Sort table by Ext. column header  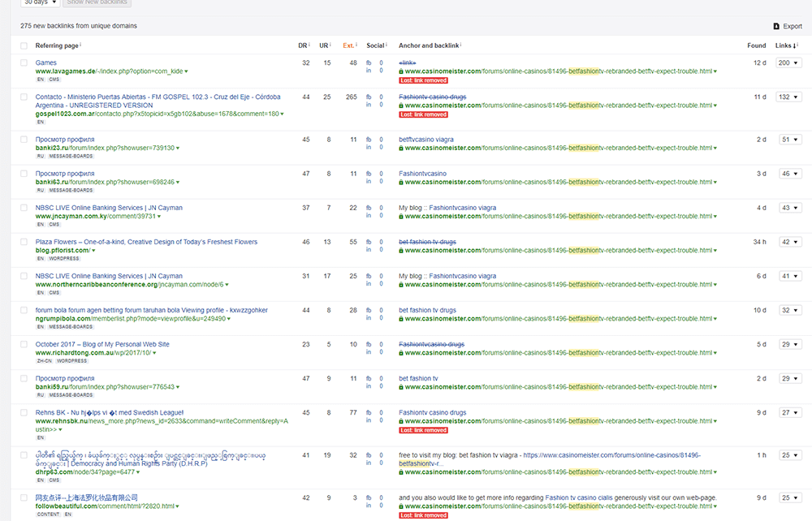(x=348, y=45)
